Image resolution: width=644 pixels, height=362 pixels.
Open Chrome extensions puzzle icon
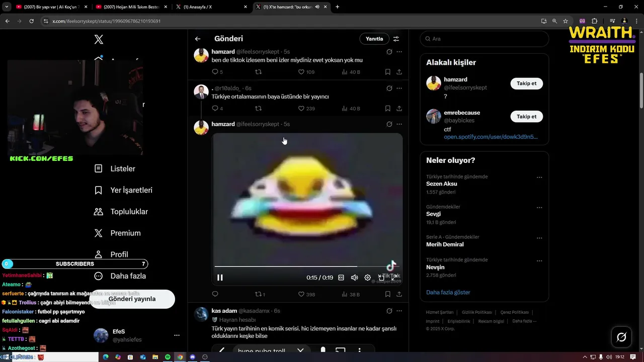pyautogui.click(x=594, y=21)
